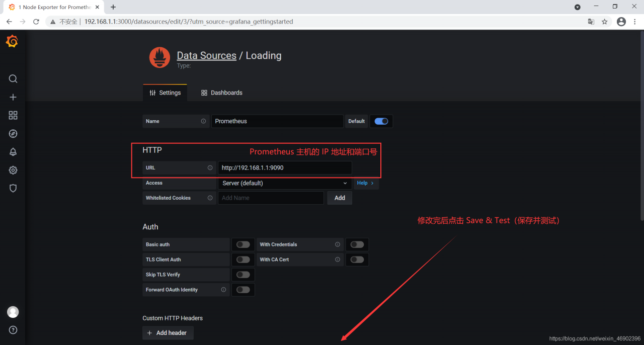Viewport: 644px width, 345px height.
Task: Go back with browser back arrow
Action: [x=9, y=22]
